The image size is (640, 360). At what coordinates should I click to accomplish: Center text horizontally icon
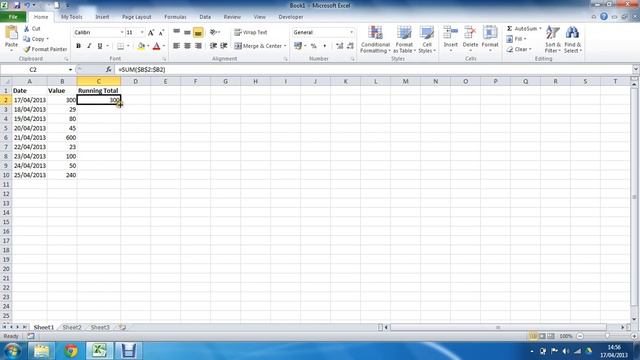(x=187, y=46)
